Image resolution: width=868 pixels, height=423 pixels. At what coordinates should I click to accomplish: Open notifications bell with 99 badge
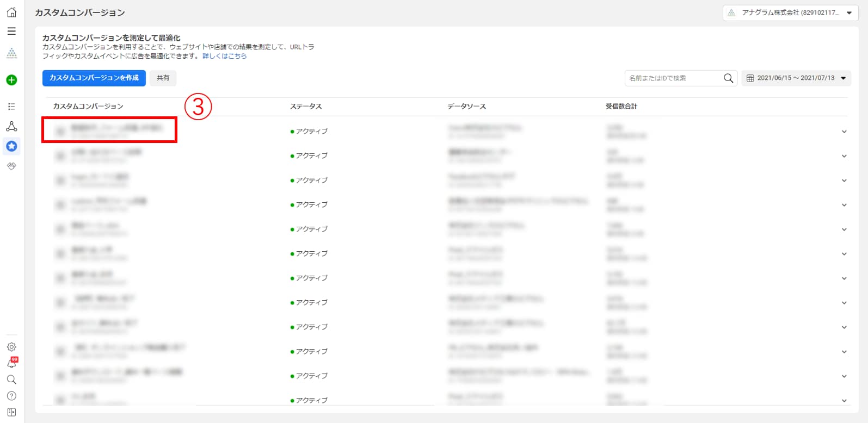click(x=11, y=363)
